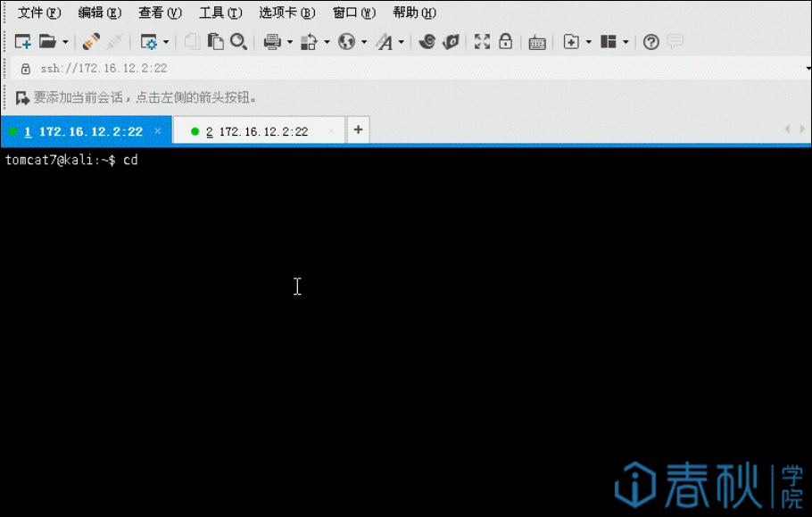812x517 pixels.
Task: Open the 文件(F) menu
Action: point(39,13)
